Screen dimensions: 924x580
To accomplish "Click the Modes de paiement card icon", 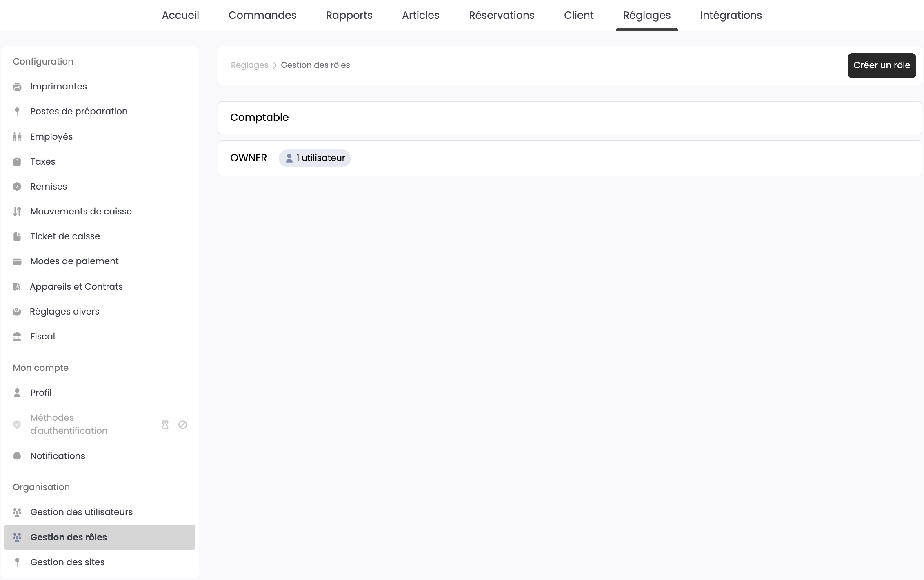I will [17, 261].
